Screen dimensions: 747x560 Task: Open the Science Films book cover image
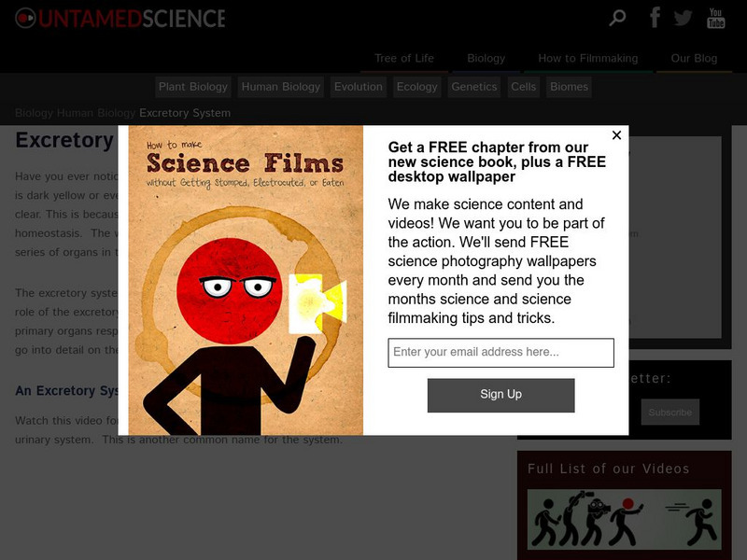(246, 280)
